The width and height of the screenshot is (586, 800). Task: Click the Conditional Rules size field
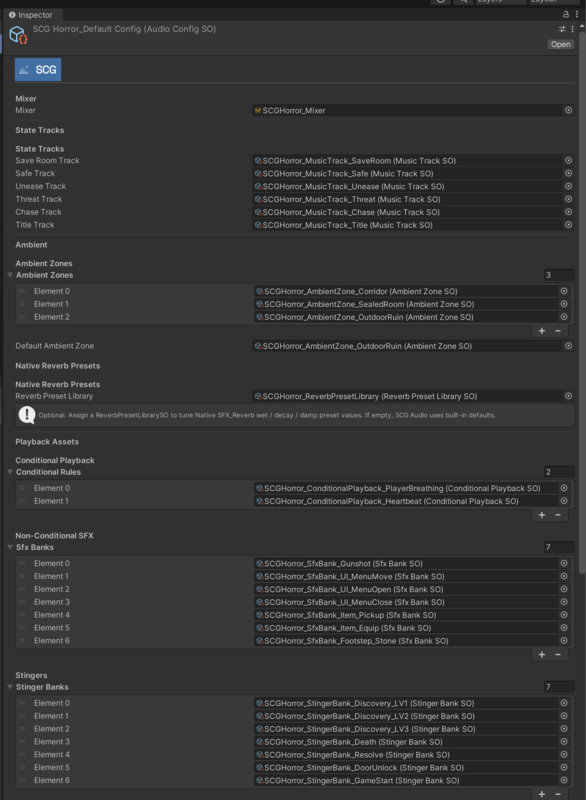tap(559, 472)
